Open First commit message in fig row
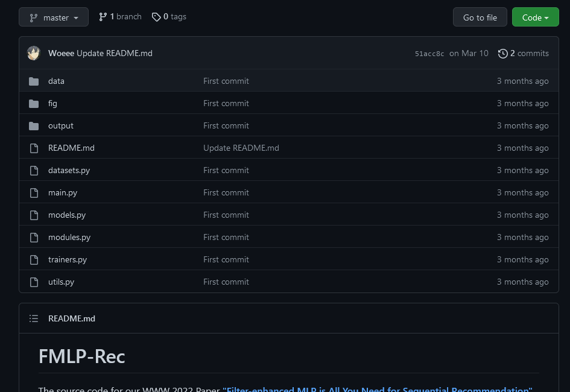This screenshot has width=570, height=392. point(226,104)
